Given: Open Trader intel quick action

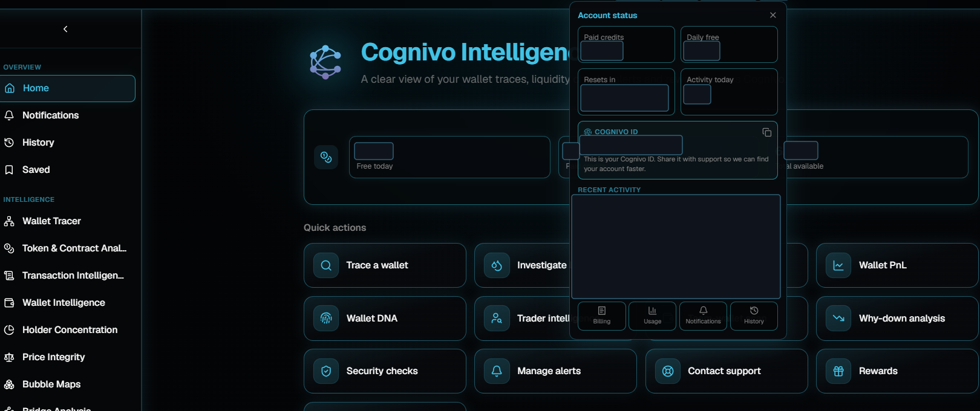Looking at the screenshot, I should (523, 319).
